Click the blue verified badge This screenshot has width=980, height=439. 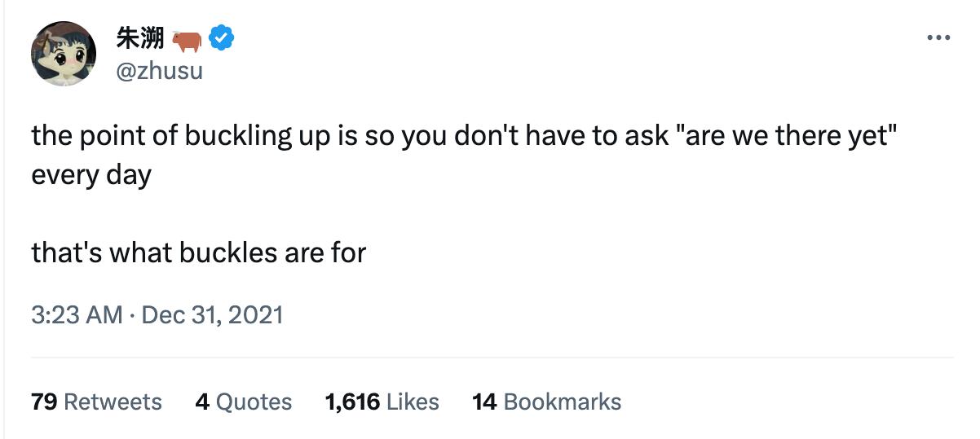[x=222, y=37]
